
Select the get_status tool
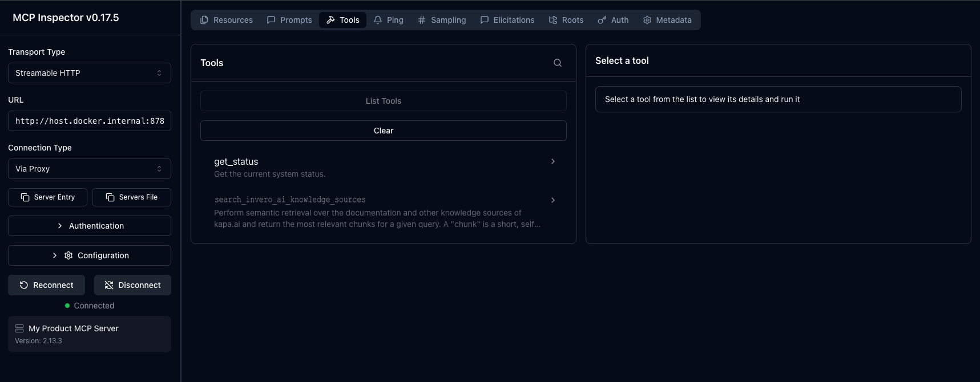pyautogui.click(x=384, y=167)
